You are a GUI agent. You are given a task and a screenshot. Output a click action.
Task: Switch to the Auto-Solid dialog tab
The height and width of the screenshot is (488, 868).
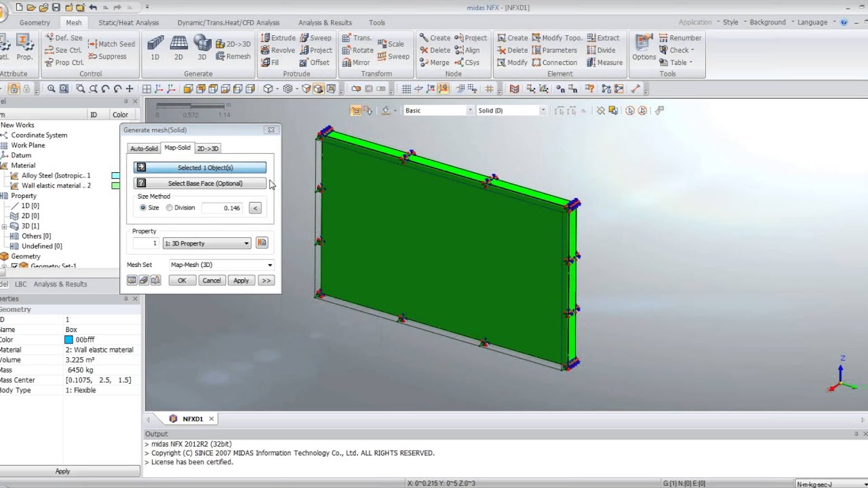tap(144, 148)
